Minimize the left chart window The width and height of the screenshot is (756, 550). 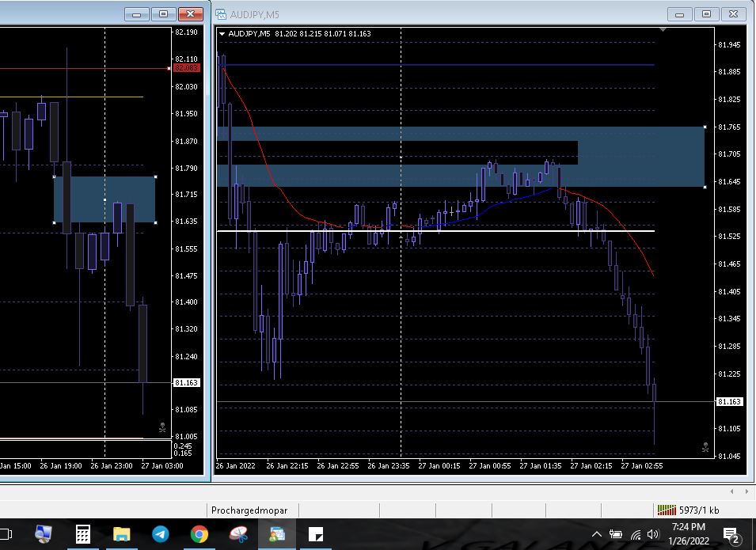pos(138,14)
